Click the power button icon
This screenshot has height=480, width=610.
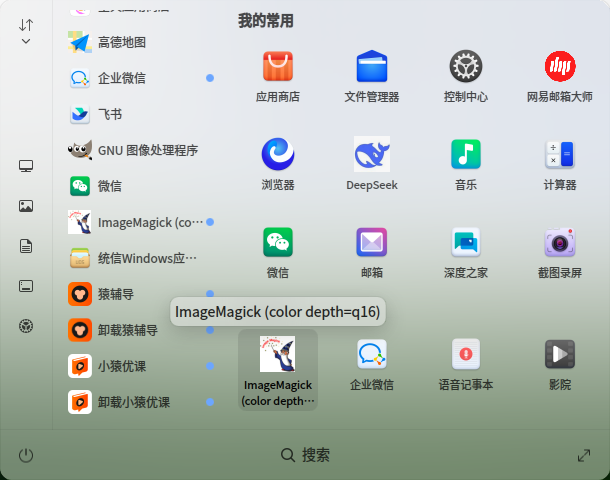26,455
